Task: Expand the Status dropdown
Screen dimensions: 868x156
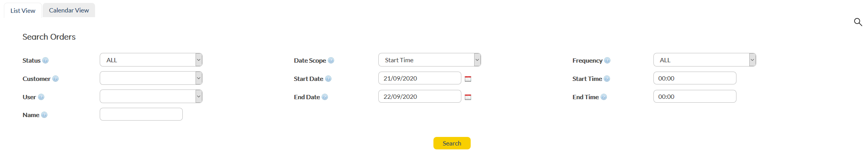Action: point(199,60)
